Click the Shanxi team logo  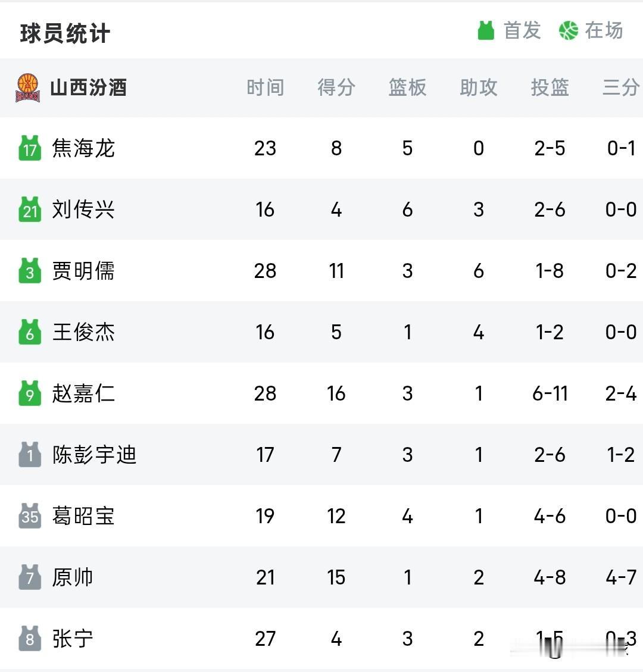tap(28, 88)
